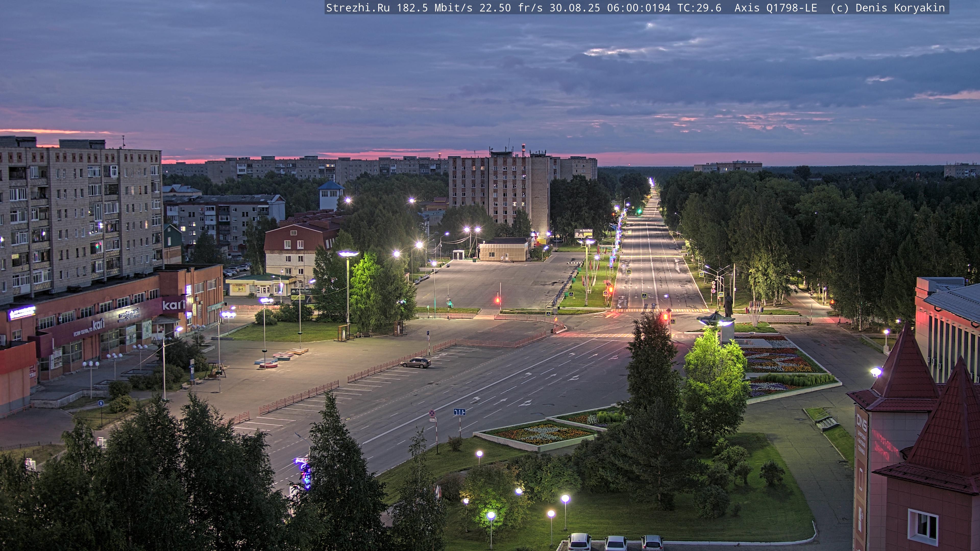
Task: Click the Strezhi.Ru text in overlay
Action: [358, 8]
